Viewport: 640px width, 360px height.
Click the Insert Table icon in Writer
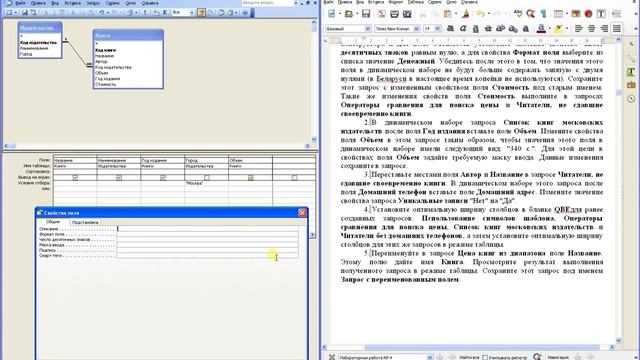558,13
